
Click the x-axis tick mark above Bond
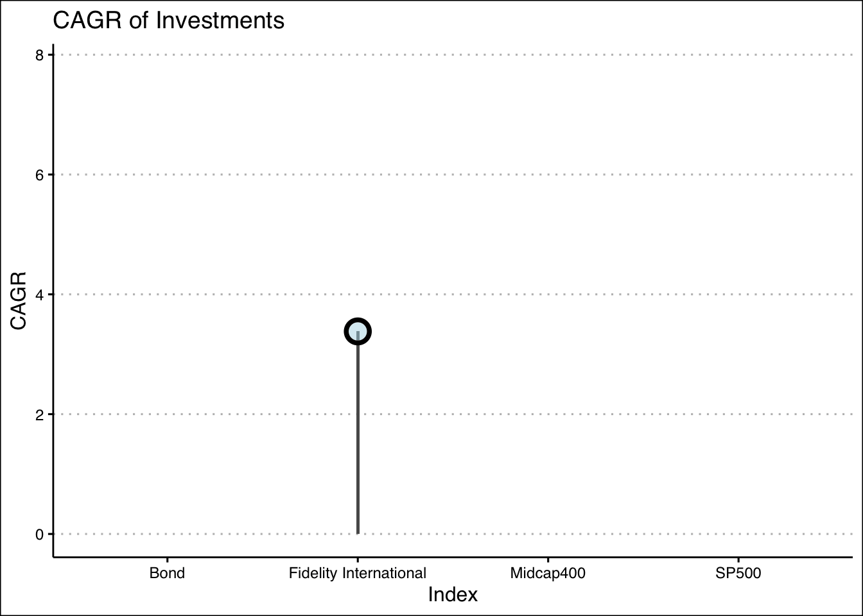click(167, 560)
